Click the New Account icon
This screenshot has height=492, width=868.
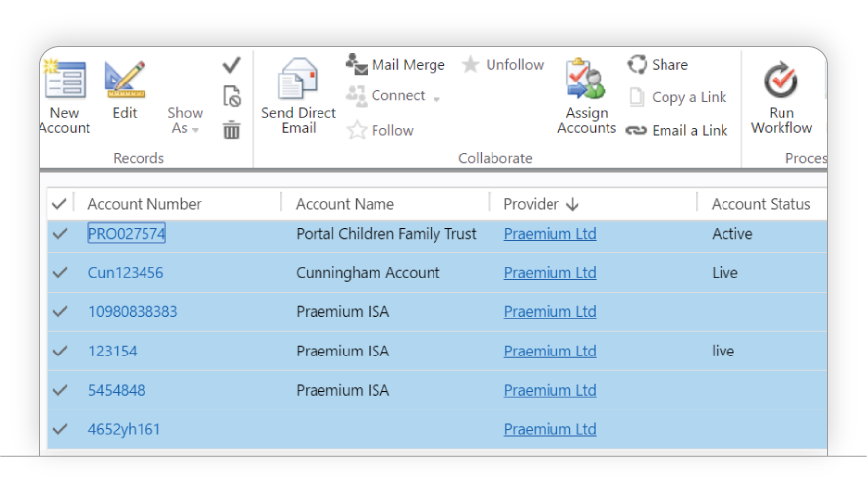pos(65,80)
